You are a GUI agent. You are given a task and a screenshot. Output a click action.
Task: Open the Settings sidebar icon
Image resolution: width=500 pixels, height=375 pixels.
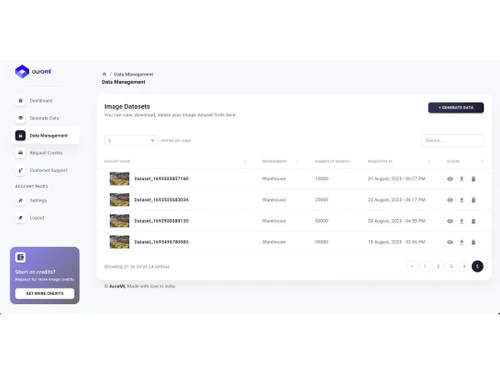20,200
